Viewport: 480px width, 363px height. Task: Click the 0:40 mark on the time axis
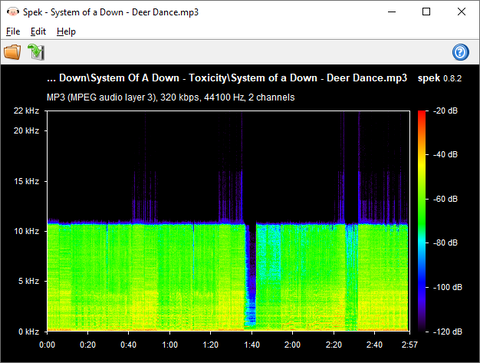[128, 345]
